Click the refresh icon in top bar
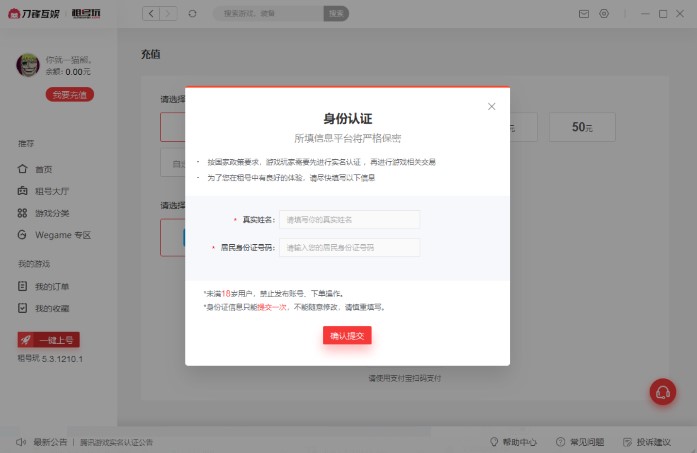The image size is (697, 453). pos(192,14)
